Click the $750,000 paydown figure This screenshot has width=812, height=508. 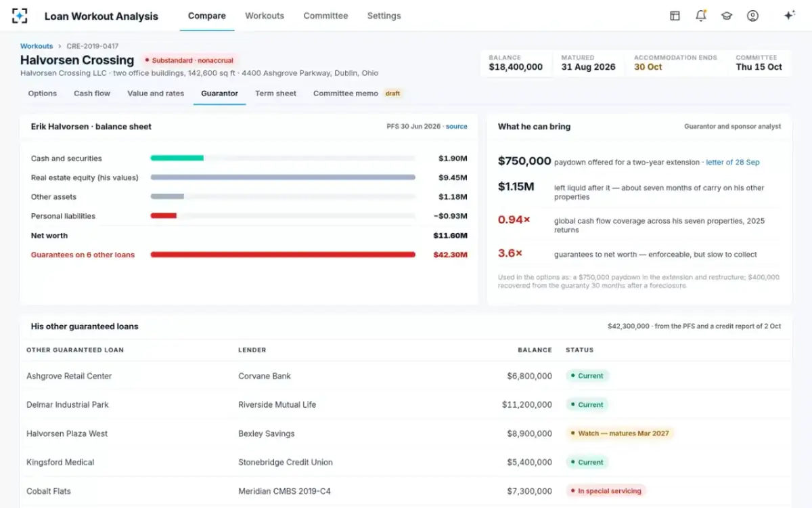pyautogui.click(x=524, y=161)
